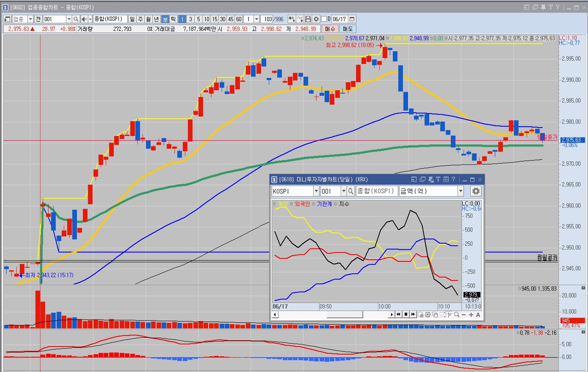Screen dimensions: 588x372
Task: Open the calendar date picker icon
Action: point(352,19)
